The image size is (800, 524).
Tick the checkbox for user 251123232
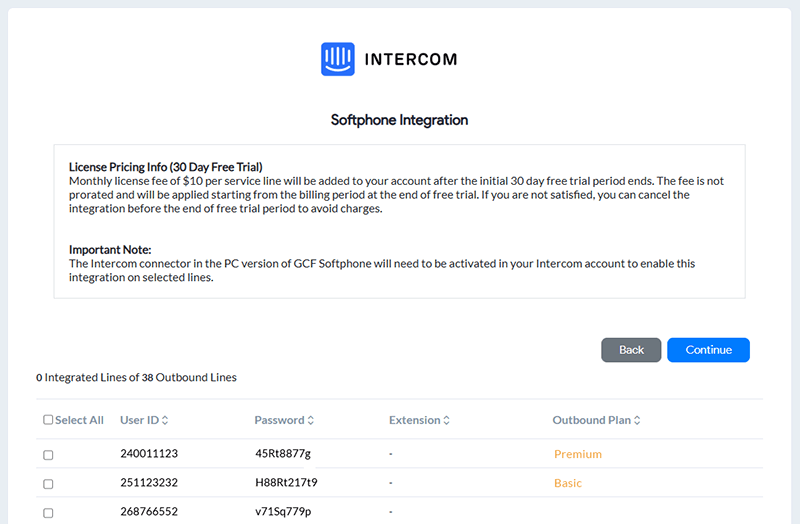48,484
